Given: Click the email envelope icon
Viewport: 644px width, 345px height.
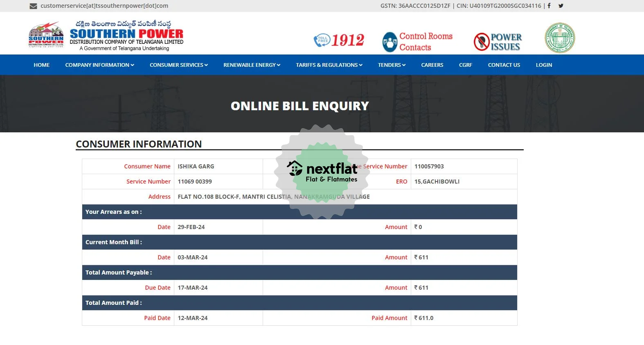Looking at the screenshot, I should click(33, 6).
